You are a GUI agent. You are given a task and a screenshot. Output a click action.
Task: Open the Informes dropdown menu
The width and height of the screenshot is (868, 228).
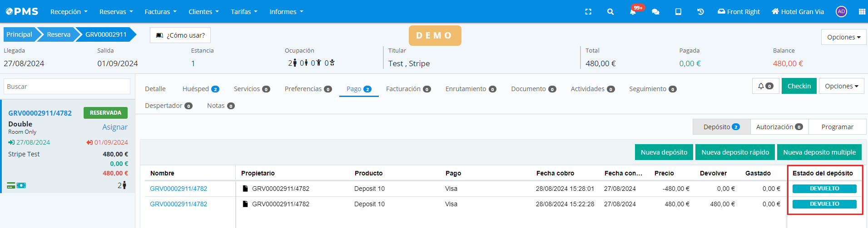tap(286, 12)
